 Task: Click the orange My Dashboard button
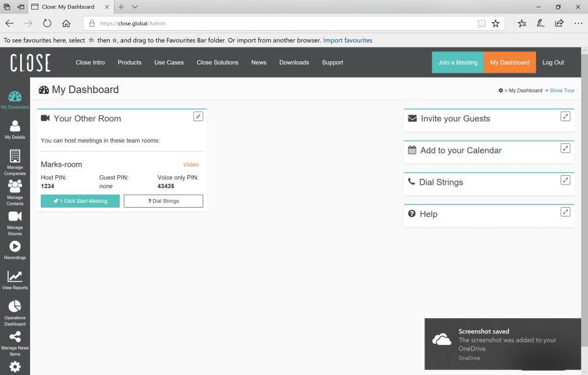tap(510, 63)
